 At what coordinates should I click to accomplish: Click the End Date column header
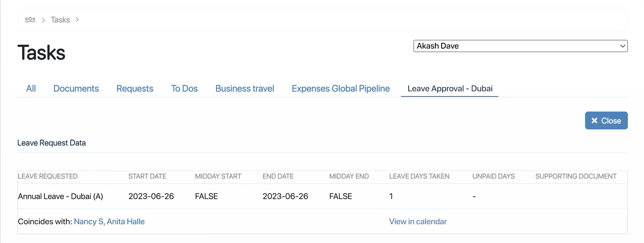pyautogui.click(x=278, y=176)
